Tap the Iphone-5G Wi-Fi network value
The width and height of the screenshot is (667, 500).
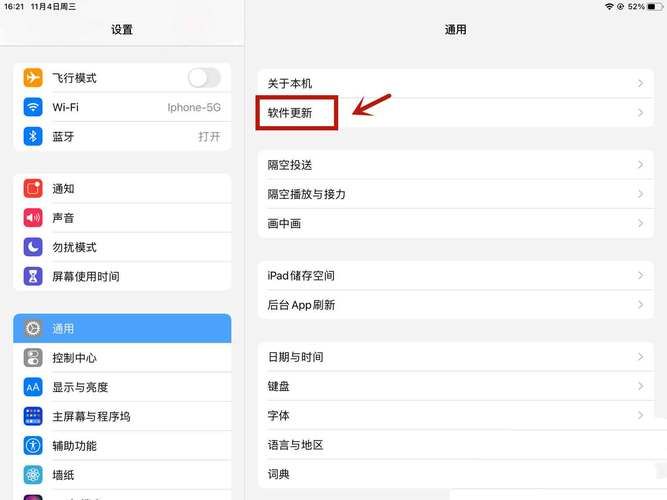pos(194,107)
